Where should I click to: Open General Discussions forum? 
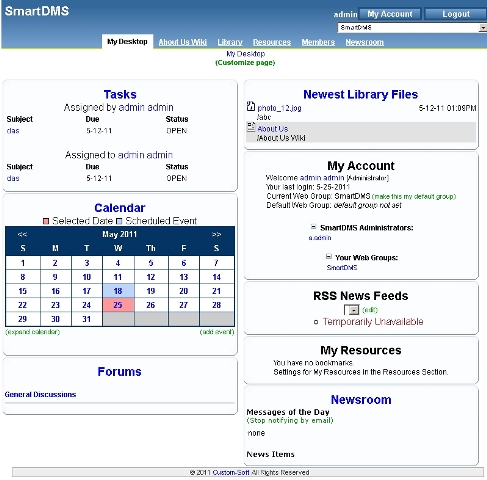[40, 395]
